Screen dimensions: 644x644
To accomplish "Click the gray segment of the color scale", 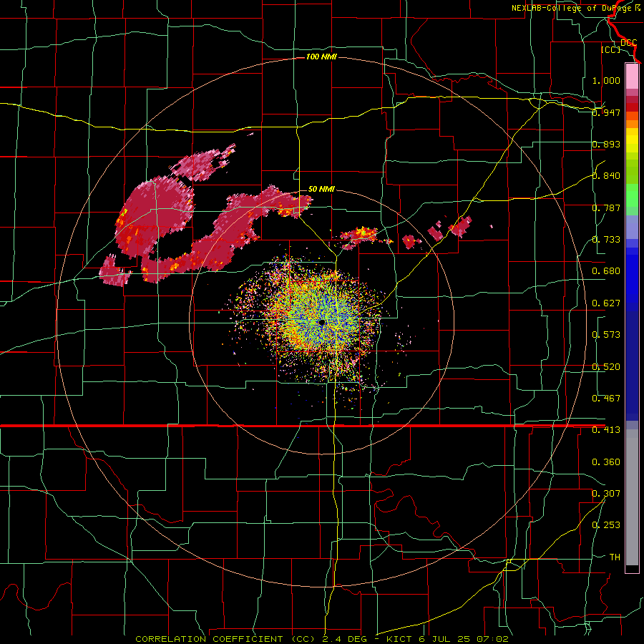I will (x=632, y=497).
